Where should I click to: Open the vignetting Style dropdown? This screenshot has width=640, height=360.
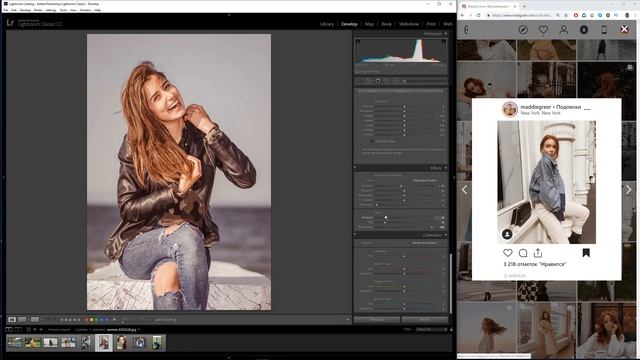(425, 180)
